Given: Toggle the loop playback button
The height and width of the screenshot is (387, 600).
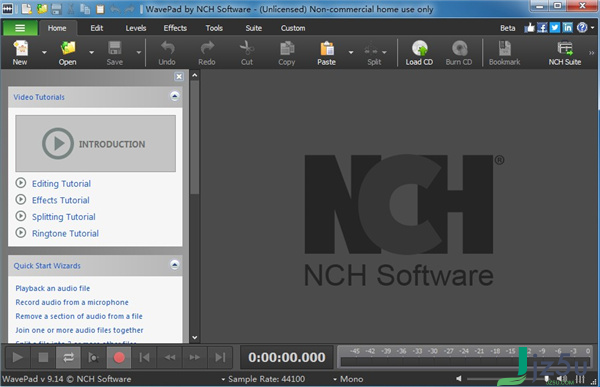Looking at the screenshot, I should click(x=68, y=358).
